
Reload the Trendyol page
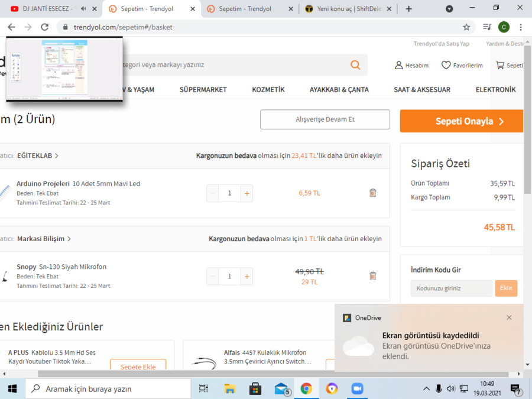point(45,27)
